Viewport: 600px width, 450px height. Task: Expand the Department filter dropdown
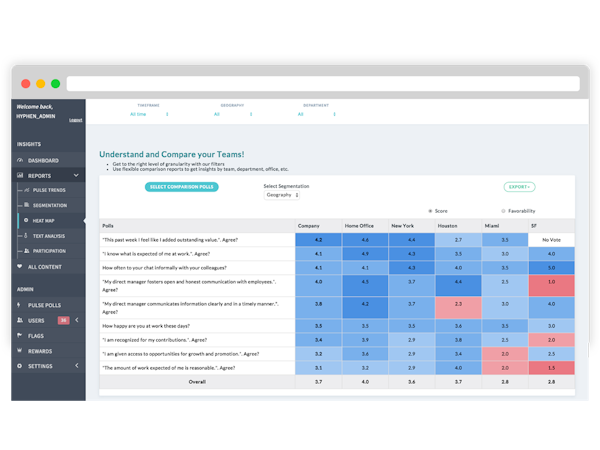315,114
